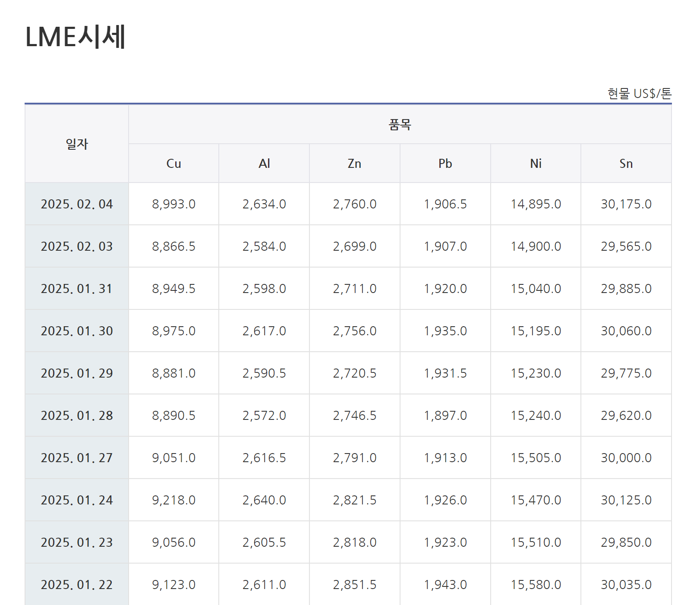Click Pb price 1,935.0

tap(445, 331)
